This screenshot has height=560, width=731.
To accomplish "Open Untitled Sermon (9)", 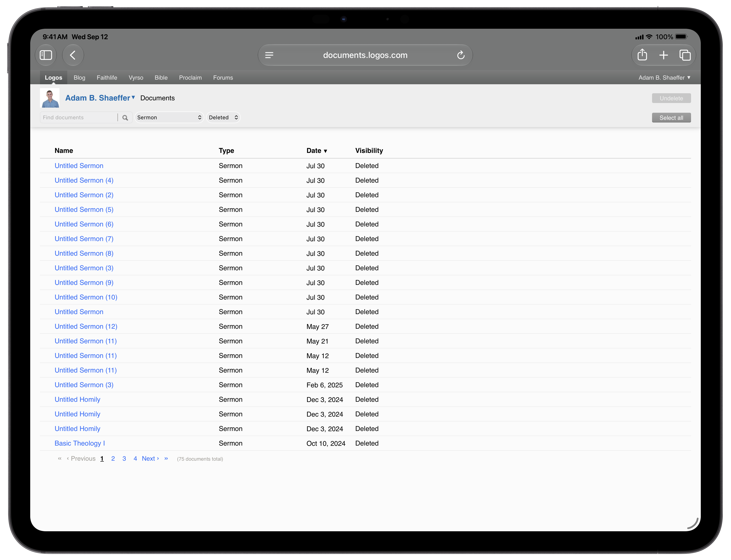I will (x=84, y=283).
